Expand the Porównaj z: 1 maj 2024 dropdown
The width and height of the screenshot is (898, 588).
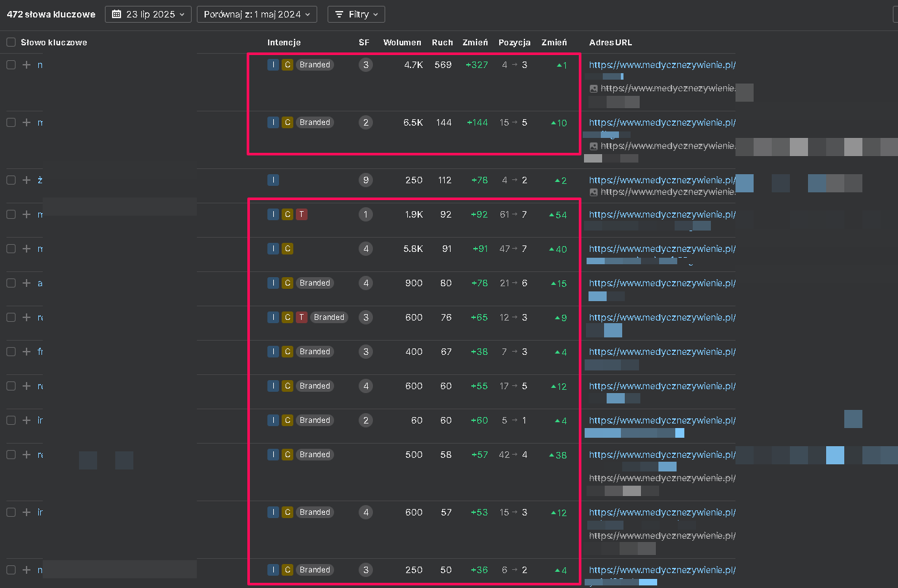click(x=256, y=14)
